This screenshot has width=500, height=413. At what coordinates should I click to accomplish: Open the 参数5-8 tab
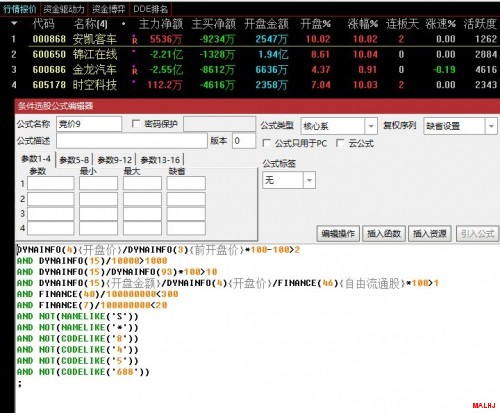[x=74, y=160]
